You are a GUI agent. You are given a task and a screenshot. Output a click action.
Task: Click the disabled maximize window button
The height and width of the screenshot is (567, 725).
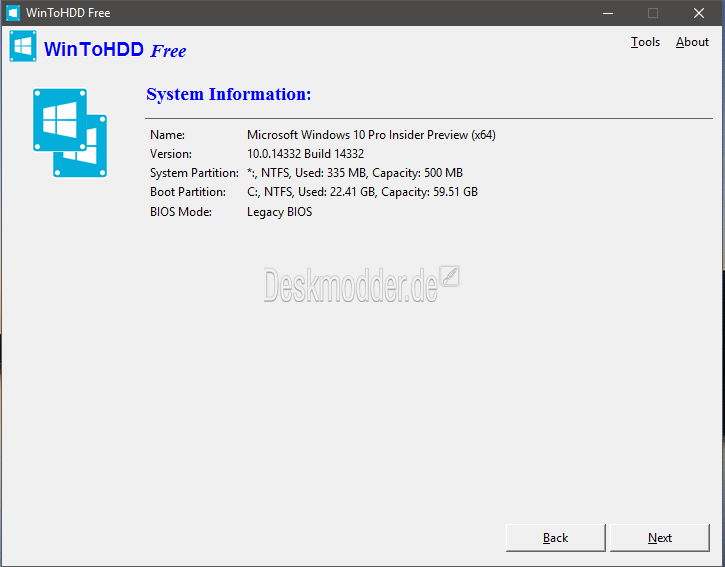click(653, 13)
